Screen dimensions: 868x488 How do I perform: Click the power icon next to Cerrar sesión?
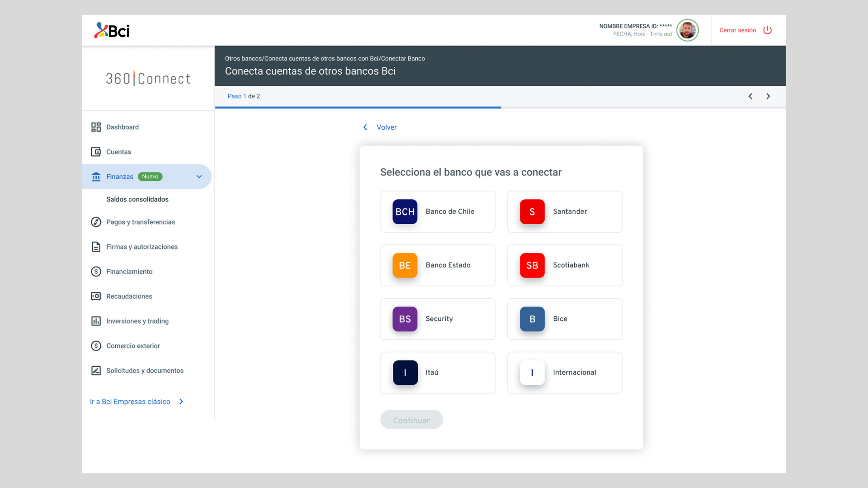(767, 30)
